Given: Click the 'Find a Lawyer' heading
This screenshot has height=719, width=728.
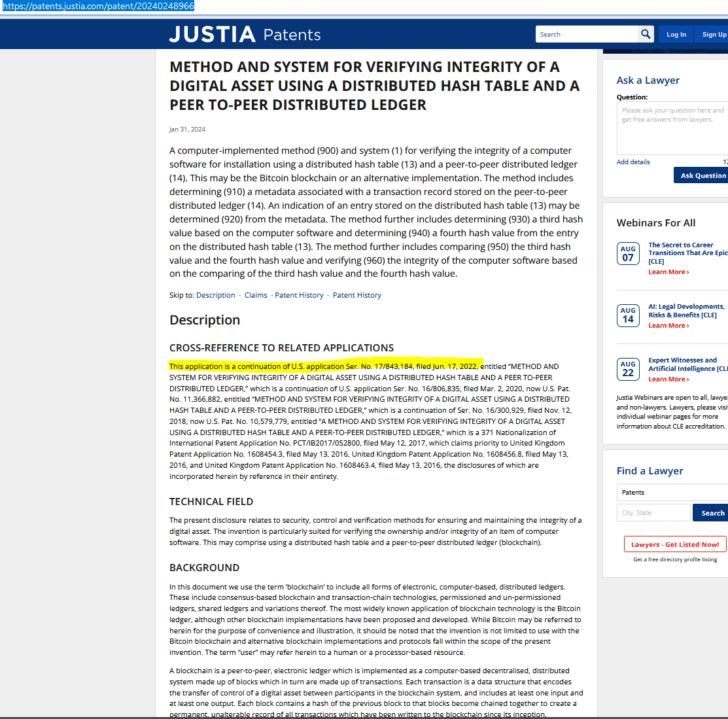Looking at the screenshot, I should (x=650, y=471).
